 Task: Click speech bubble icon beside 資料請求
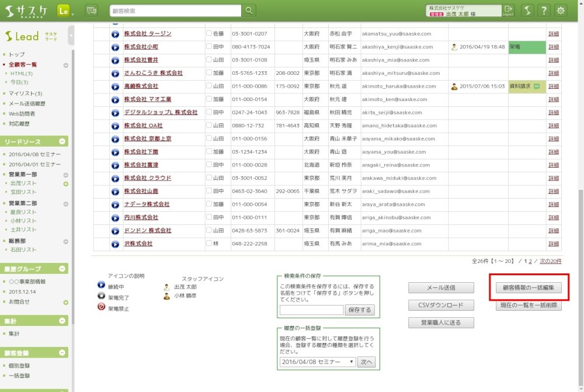(536, 86)
